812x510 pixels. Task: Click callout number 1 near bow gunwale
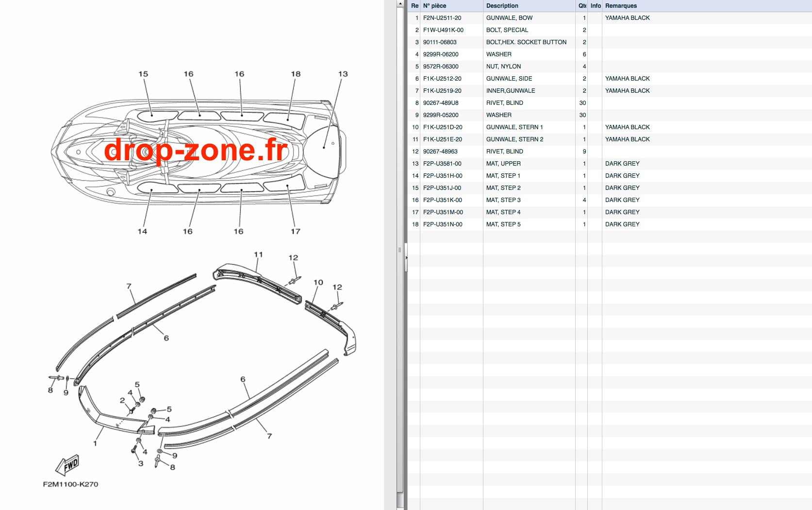[95, 443]
